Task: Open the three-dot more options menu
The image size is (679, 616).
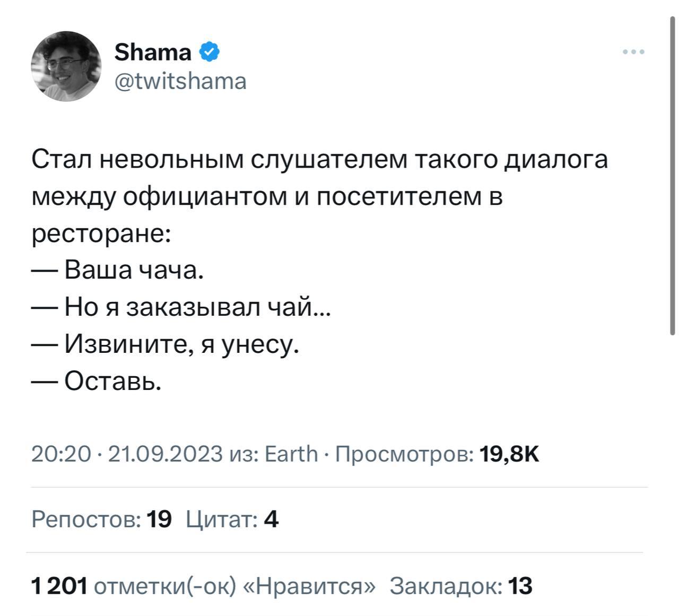Action: click(634, 52)
